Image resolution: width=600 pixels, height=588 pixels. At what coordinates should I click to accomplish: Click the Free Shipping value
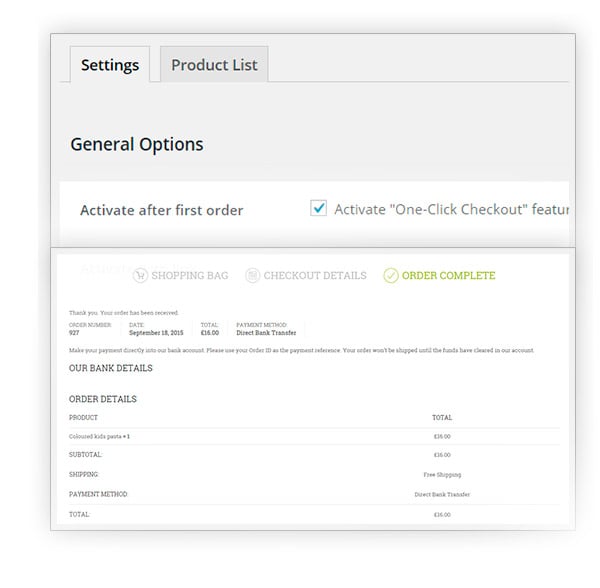pyautogui.click(x=442, y=474)
